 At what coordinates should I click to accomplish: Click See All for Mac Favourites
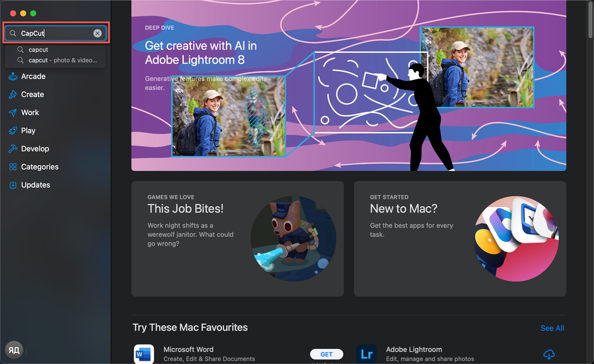coord(552,328)
